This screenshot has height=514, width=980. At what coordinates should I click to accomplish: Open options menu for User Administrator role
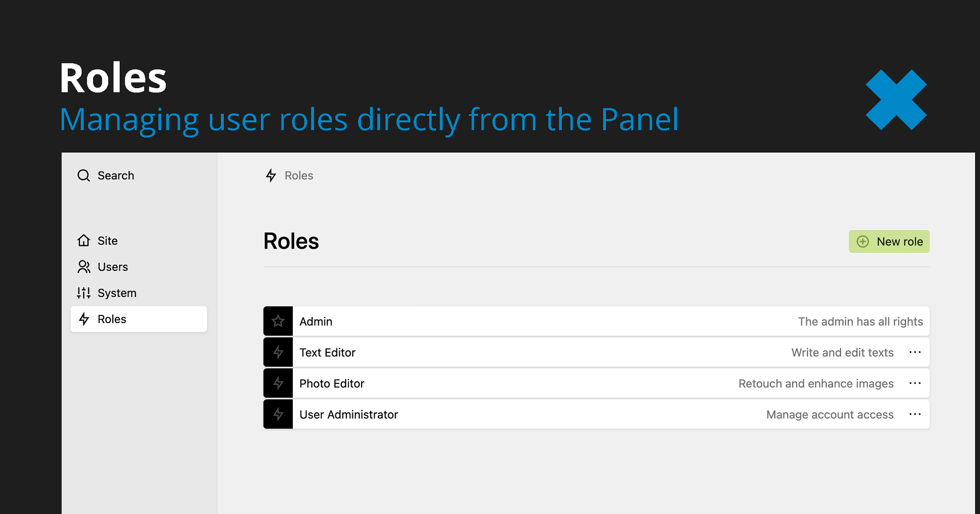(915, 414)
